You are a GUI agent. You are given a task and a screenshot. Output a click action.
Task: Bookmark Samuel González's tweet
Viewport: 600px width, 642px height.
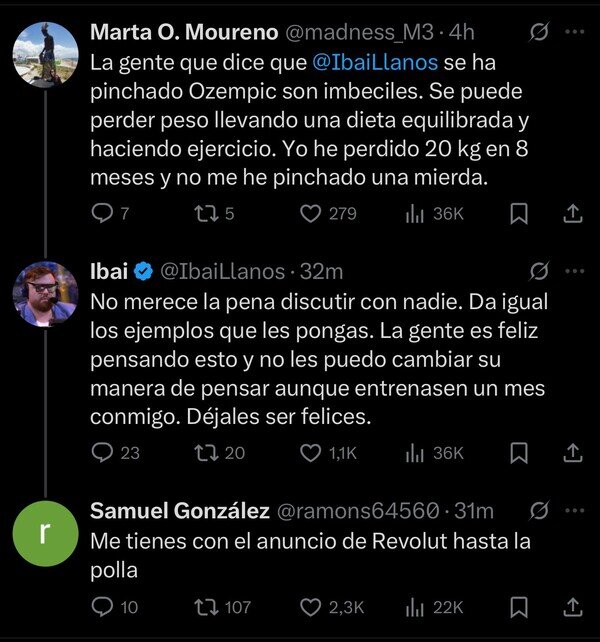coord(519,607)
